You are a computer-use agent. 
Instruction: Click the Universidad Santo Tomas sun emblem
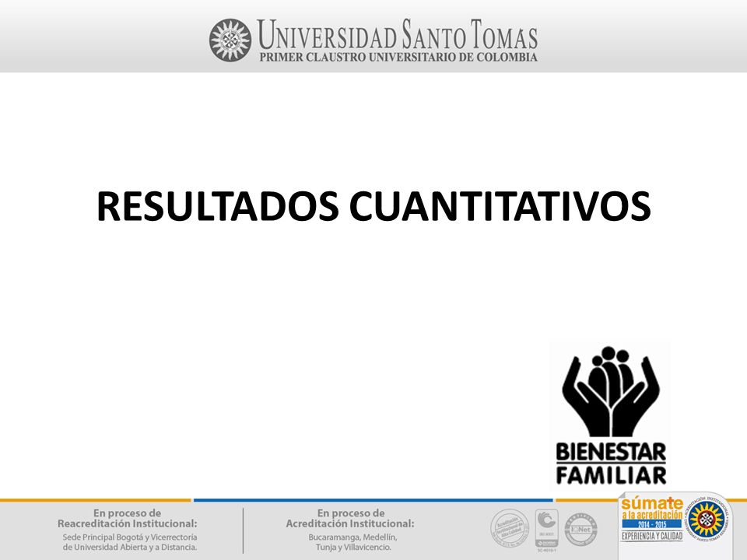(230, 40)
